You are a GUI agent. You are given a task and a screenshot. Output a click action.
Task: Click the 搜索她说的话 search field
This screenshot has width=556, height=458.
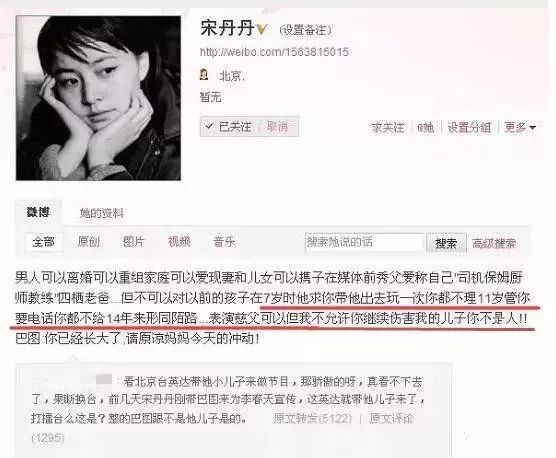click(x=365, y=242)
